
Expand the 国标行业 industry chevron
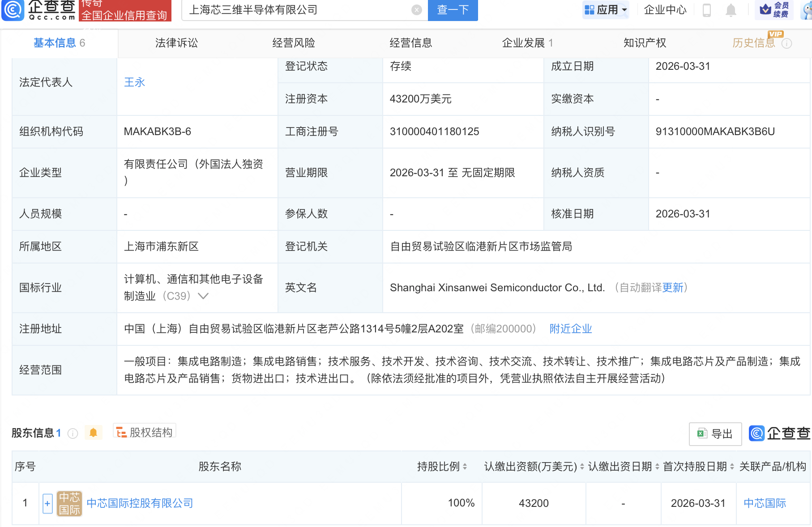[x=203, y=296]
